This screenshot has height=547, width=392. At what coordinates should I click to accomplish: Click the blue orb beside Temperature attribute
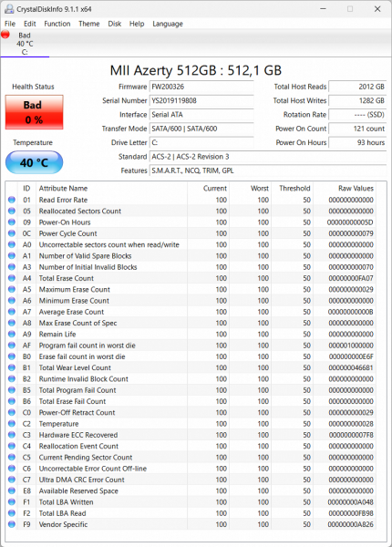point(12,424)
